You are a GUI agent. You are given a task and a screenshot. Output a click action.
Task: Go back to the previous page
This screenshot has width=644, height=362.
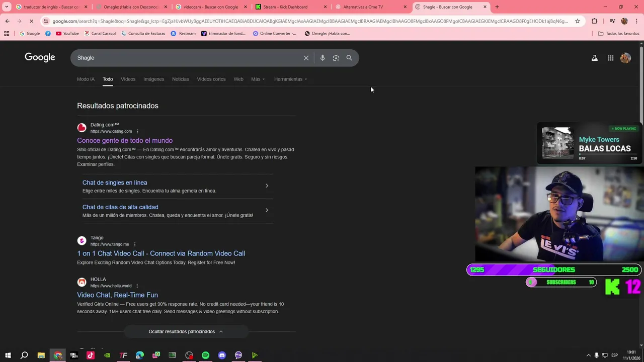(7, 21)
